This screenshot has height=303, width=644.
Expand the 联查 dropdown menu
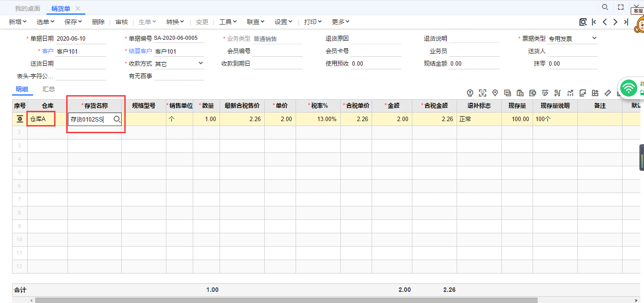coord(256,22)
